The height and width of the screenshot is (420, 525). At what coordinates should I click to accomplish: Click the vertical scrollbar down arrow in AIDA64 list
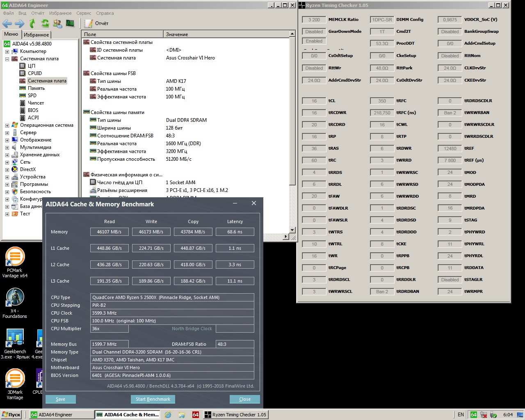click(292, 230)
